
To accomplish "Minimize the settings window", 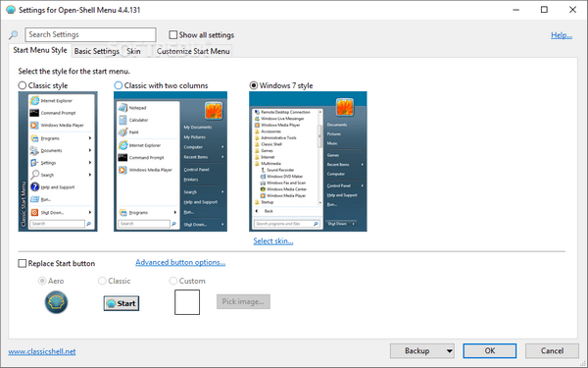I will [516, 10].
